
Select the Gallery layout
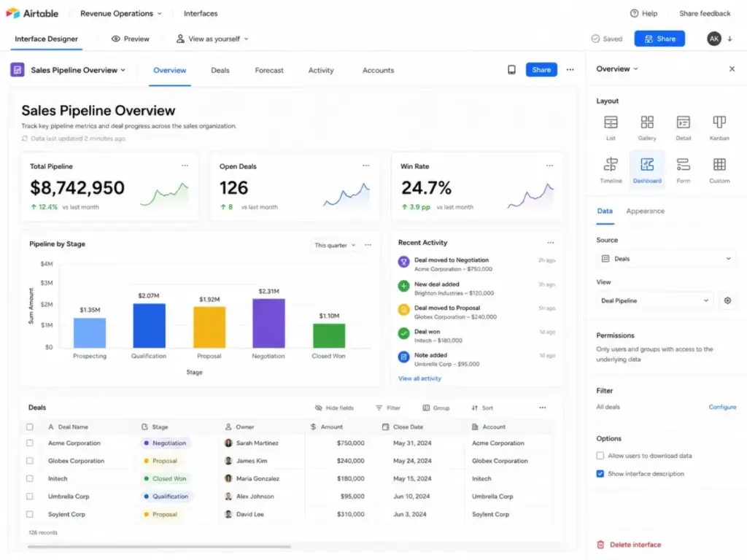point(647,128)
